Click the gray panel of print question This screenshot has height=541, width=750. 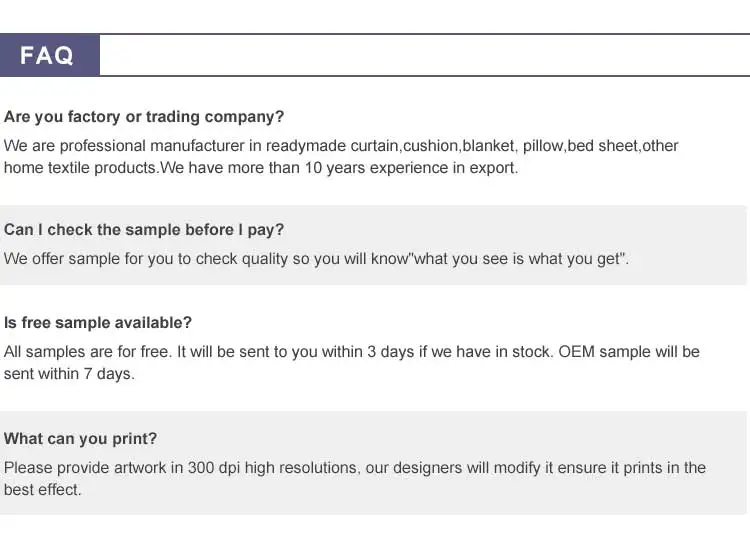click(x=373, y=463)
